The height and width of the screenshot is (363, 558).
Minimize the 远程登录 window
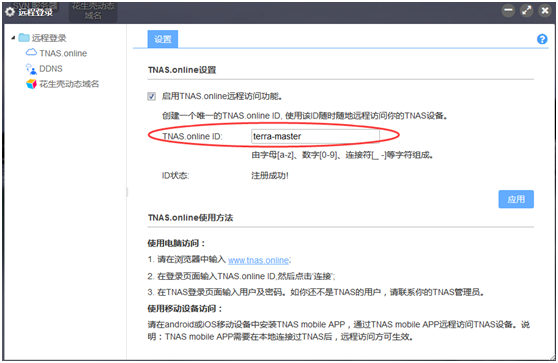tap(508, 10)
